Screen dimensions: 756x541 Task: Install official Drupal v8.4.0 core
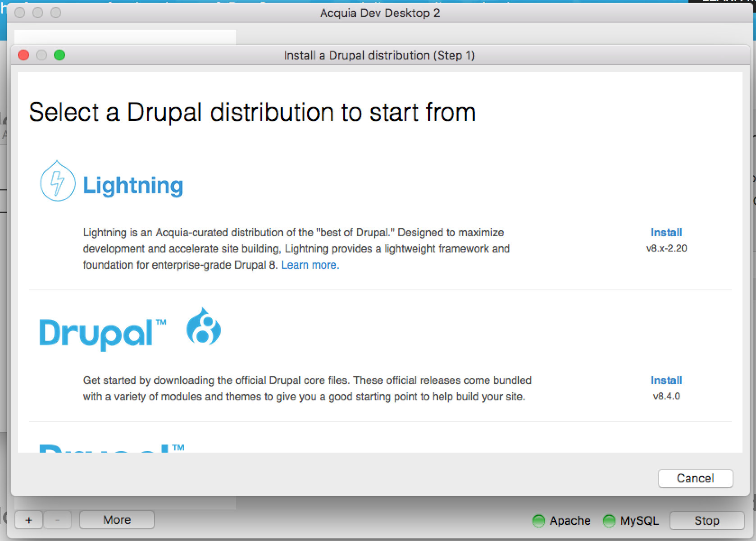pyautogui.click(x=666, y=381)
